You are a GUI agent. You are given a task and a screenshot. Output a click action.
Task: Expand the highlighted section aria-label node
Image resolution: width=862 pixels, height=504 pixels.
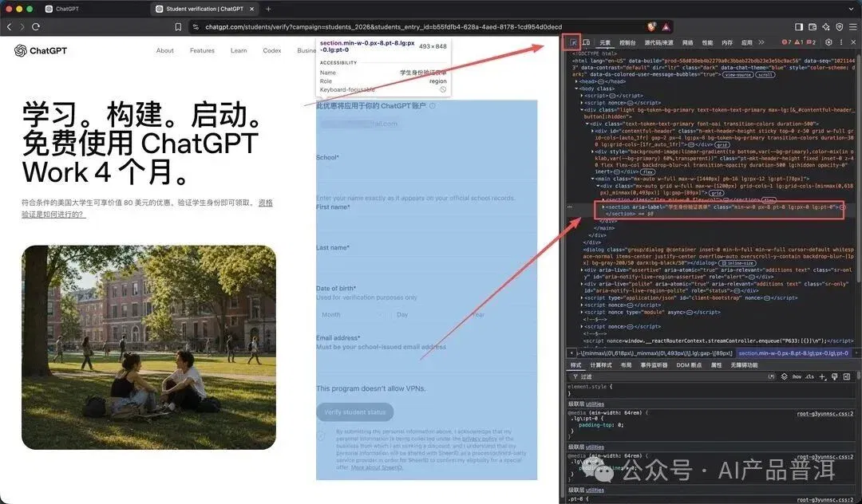point(603,207)
